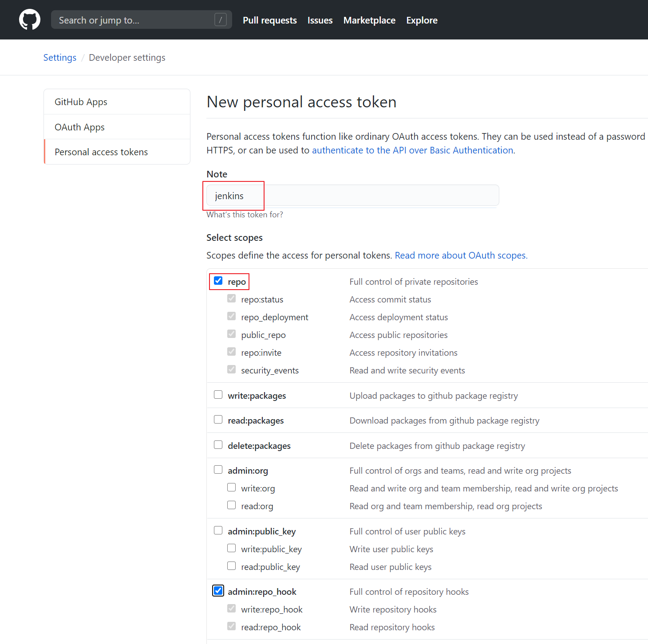Viewport: 648px width, 644px height.
Task: Click 'What's this token for?' hint text
Action: (245, 215)
